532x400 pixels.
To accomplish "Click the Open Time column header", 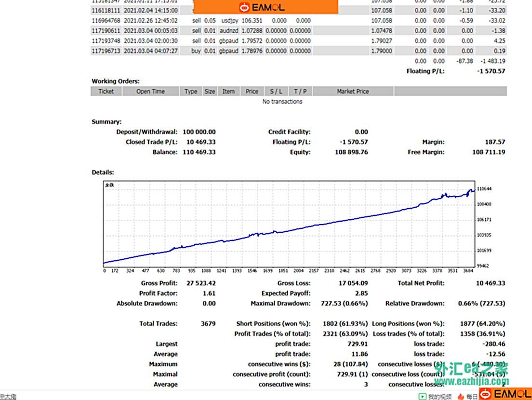I will (150, 91).
